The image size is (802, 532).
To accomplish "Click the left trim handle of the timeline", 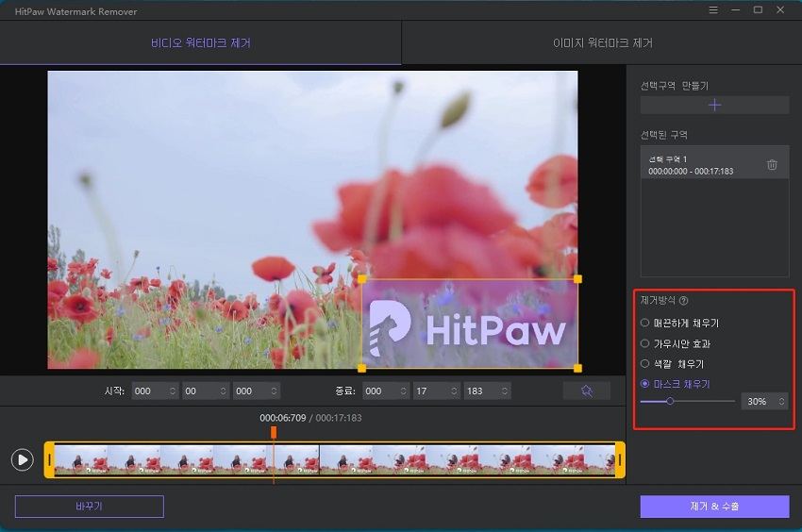I will [49, 460].
